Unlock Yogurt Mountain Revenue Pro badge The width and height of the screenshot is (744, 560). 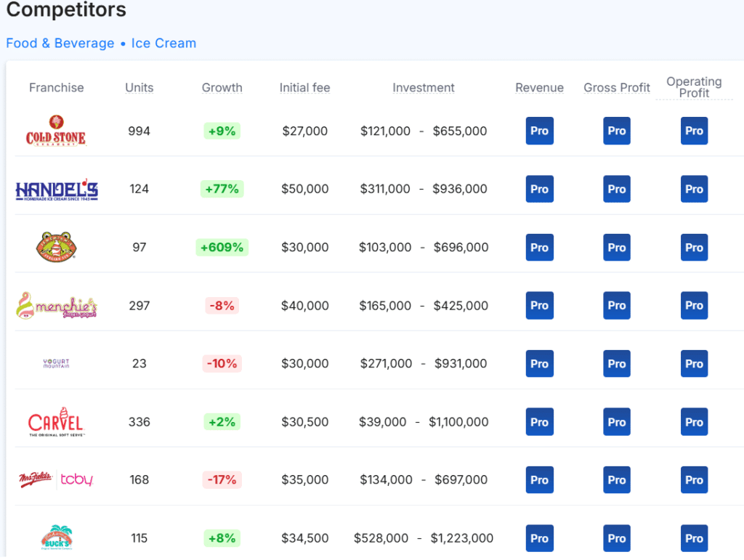[540, 364]
